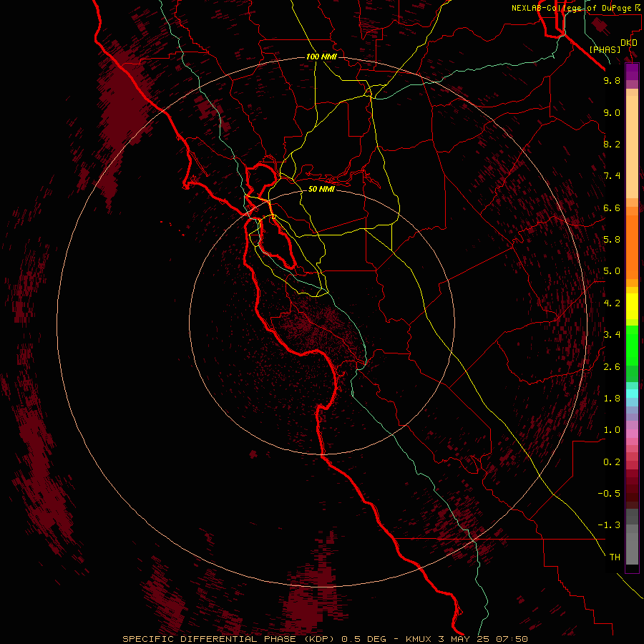Click the 50 NMI range ring label

321,189
